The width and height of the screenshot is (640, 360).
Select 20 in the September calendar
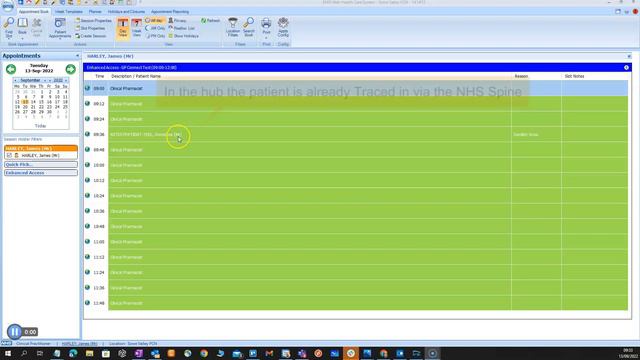[x=25, y=107]
